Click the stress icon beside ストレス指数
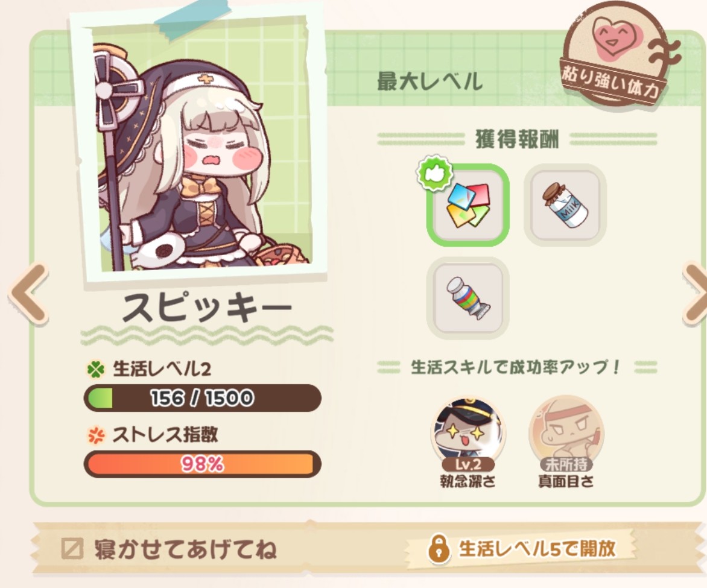 pos(95,435)
